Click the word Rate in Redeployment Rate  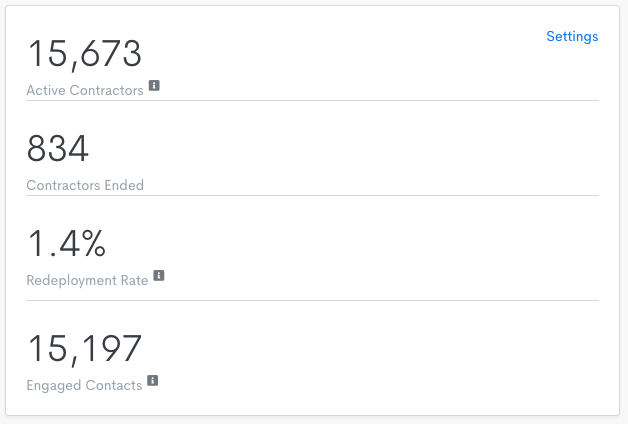[133, 280]
